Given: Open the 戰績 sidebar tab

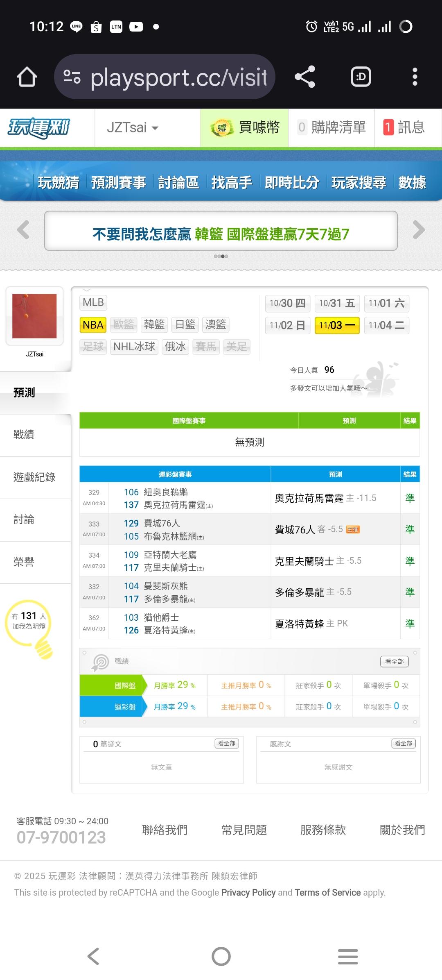Looking at the screenshot, I should pyautogui.click(x=24, y=435).
